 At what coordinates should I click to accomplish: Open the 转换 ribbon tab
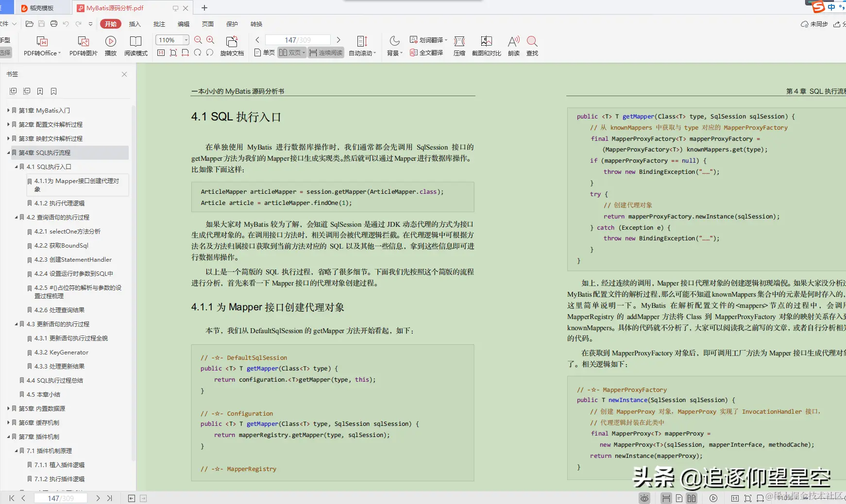click(256, 24)
